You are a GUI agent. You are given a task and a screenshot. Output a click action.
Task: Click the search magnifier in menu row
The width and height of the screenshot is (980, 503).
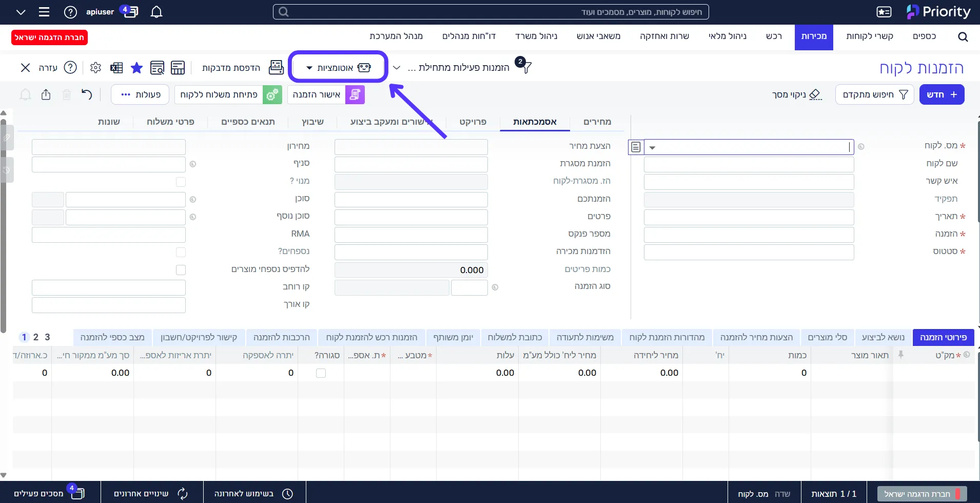(963, 37)
